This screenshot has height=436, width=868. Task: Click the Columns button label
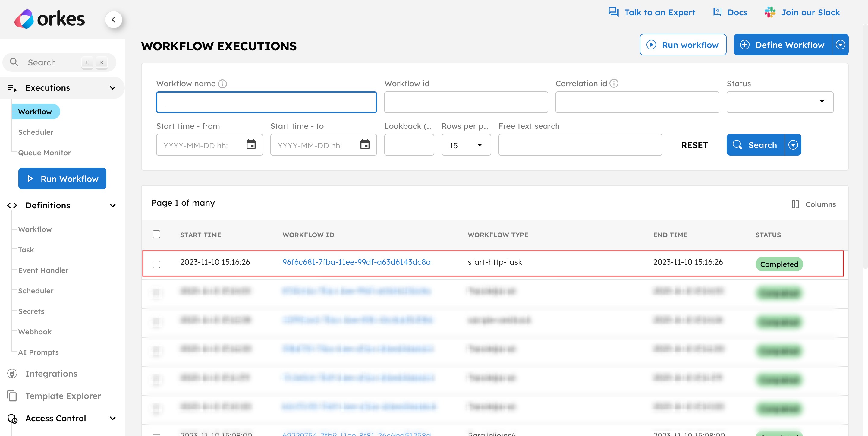pyautogui.click(x=820, y=204)
